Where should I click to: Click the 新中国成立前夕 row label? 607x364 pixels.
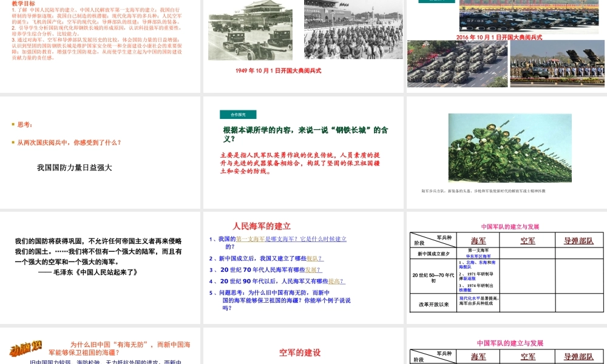pyautogui.click(x=433, y=254)
